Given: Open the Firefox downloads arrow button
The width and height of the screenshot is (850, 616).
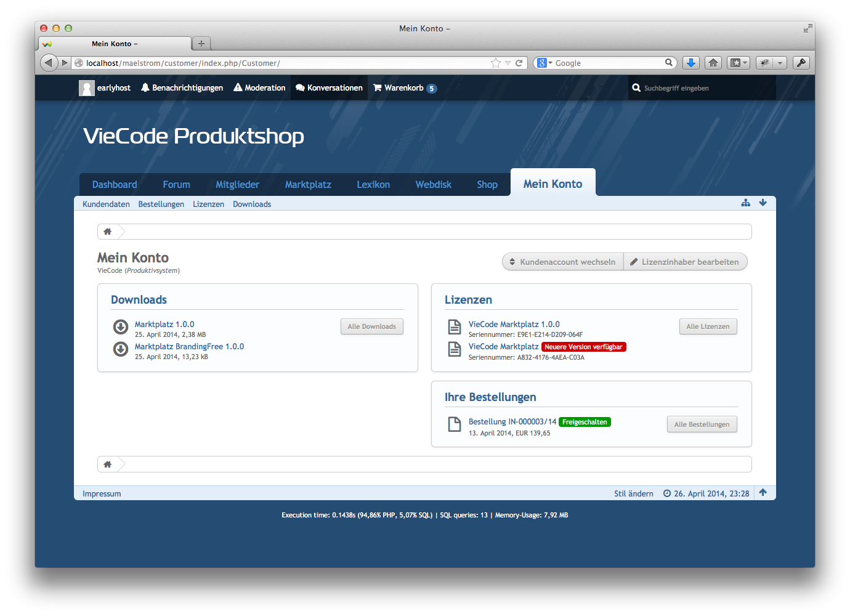Looking at the screenshot, I should tap(691, 63).
